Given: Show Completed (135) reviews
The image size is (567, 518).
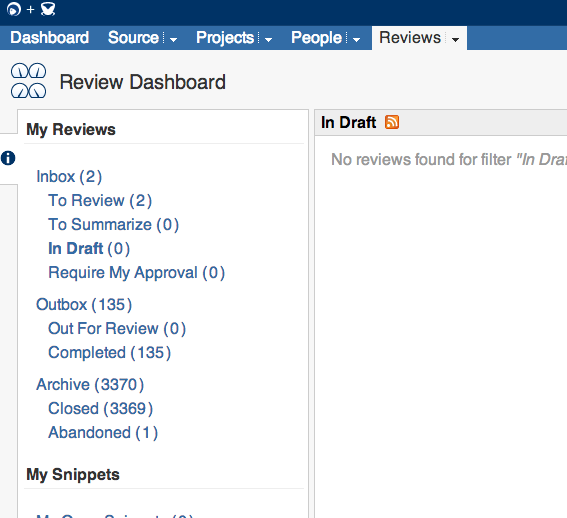Looking at the screenshot, I should [110, 353].
